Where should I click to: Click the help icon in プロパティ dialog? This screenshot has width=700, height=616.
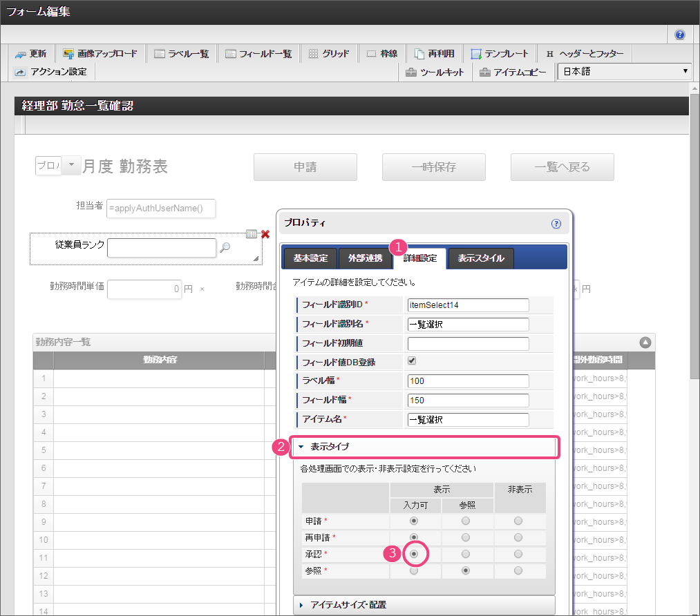pyautogui.click(x=556, y=223)
